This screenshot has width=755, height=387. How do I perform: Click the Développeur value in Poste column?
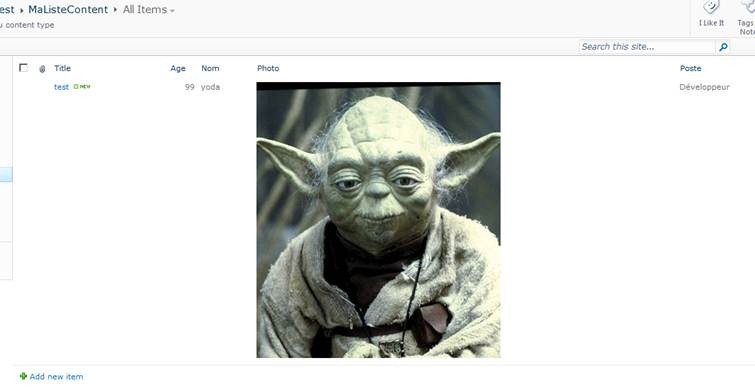pyautogui.click(x=704, y=87)
